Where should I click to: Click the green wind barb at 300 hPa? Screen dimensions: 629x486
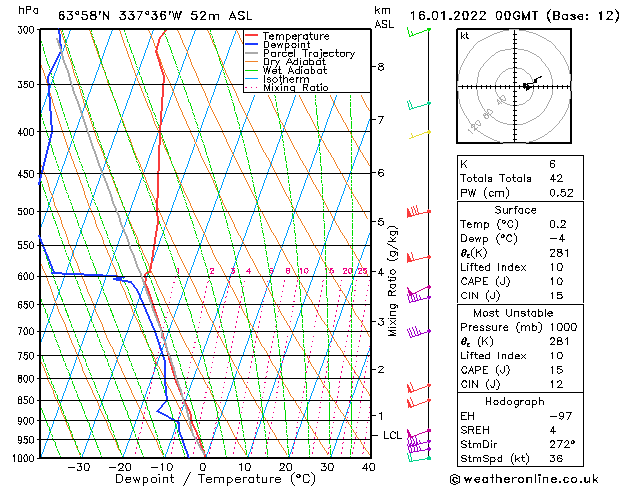coord(419,32)
